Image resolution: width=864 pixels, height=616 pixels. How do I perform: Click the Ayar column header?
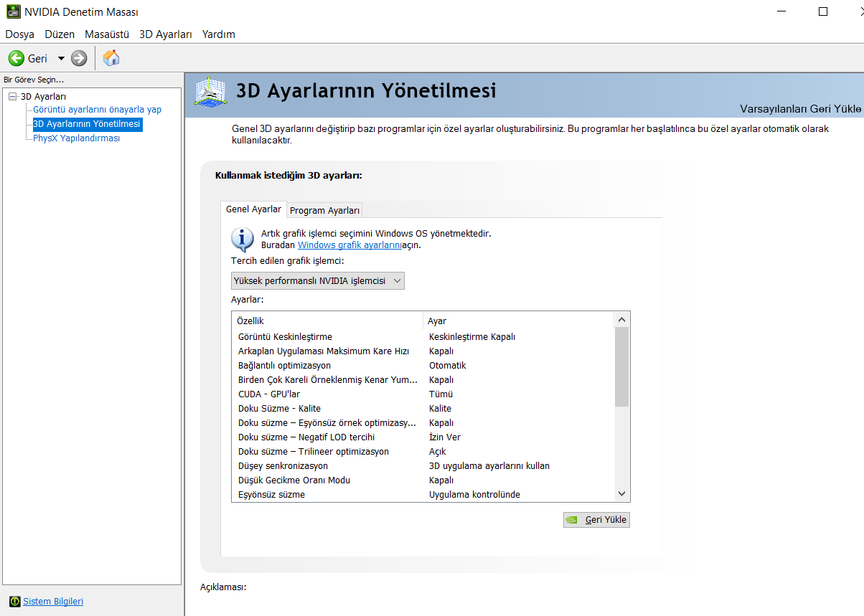pyautogui.click(x=519, y=321)
